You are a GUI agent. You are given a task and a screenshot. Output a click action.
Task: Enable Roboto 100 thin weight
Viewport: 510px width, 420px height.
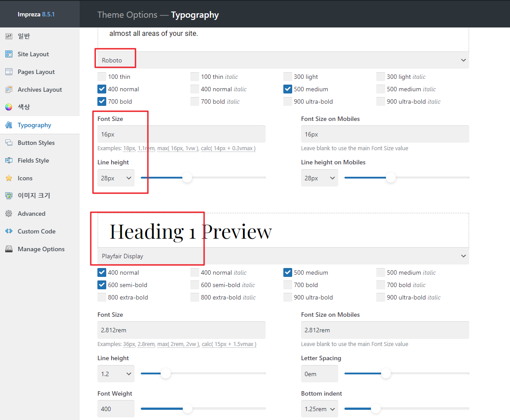tap(102, 77)
